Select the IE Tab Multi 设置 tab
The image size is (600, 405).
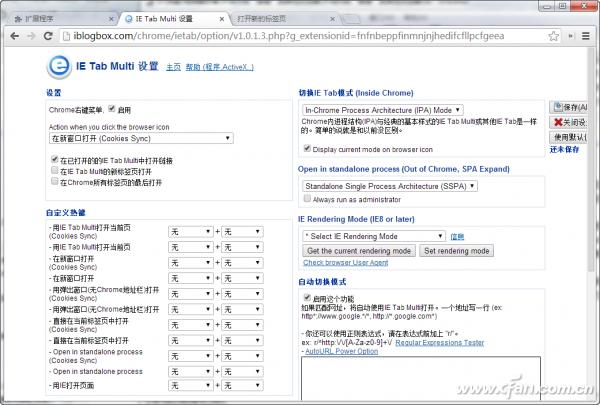175,19
